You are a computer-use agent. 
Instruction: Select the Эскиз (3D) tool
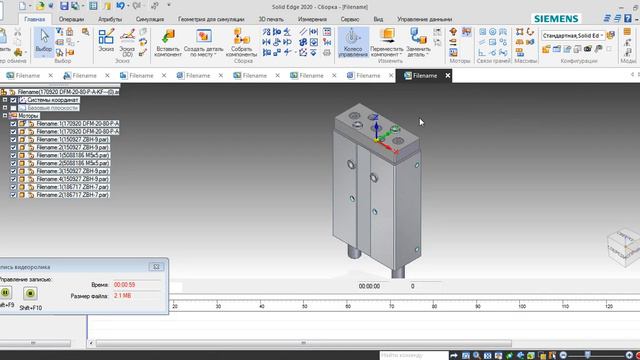tap(127, 42)
